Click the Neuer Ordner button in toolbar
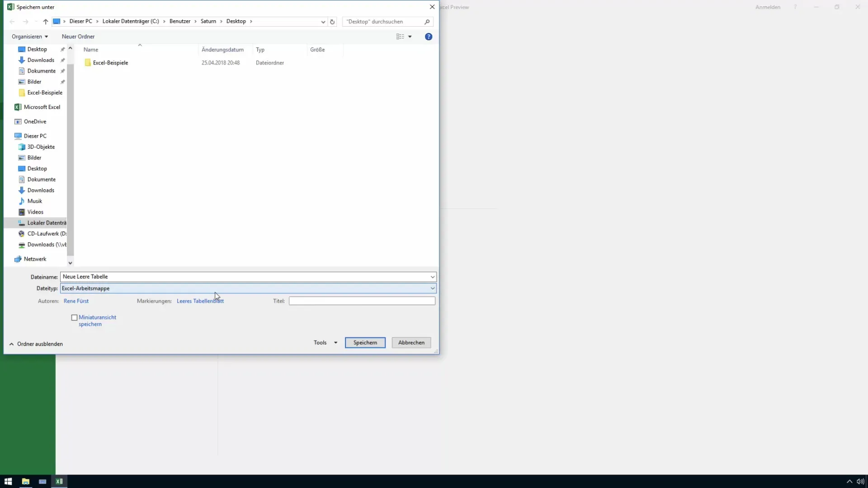This screenshot has height=488, width=868. coord(78,36)
